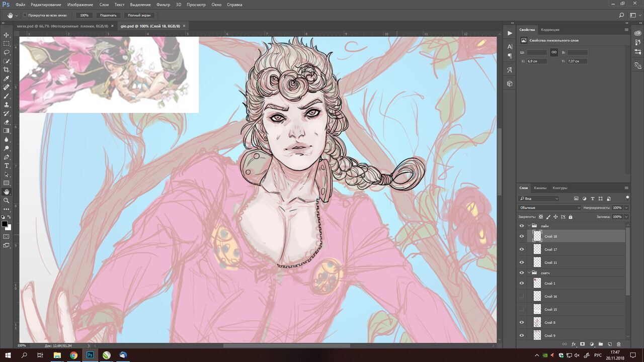Activate the Type tool
The image size is (644, 362).
[7, 165]
